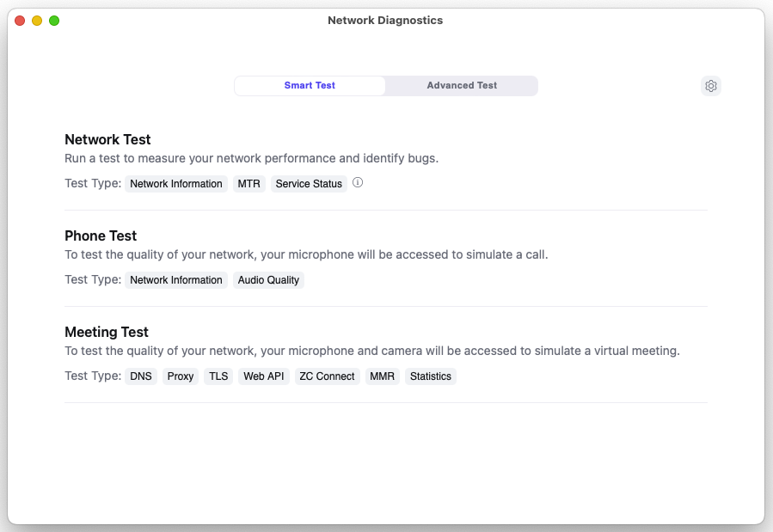Click the Meeting Test section heading

(107, 332)
